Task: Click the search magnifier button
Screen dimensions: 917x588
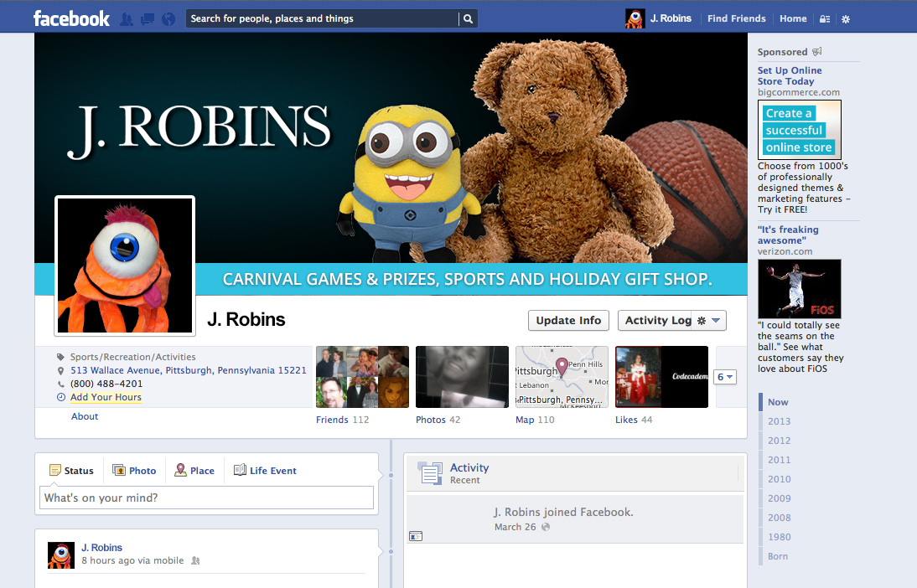Action: pyautogui.click(x=468, y=18)
